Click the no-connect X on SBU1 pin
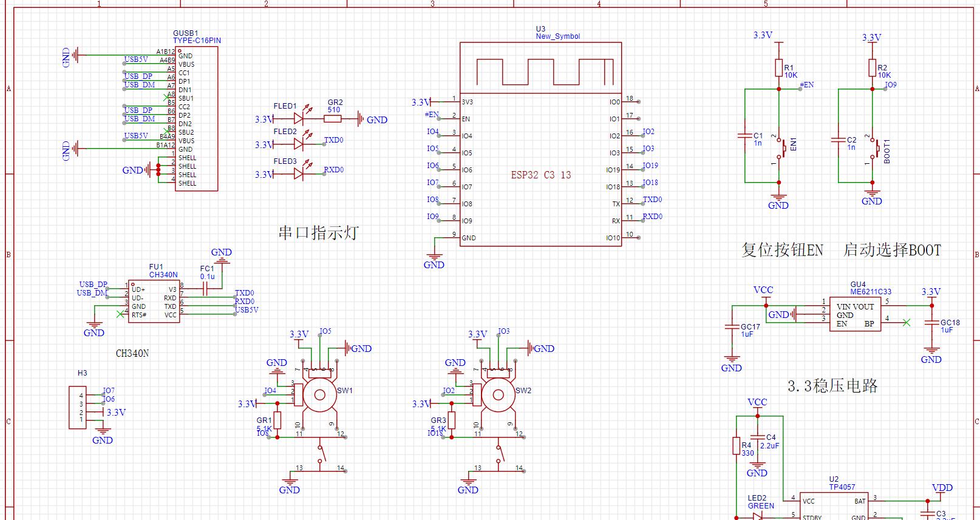 click(168, 97)
